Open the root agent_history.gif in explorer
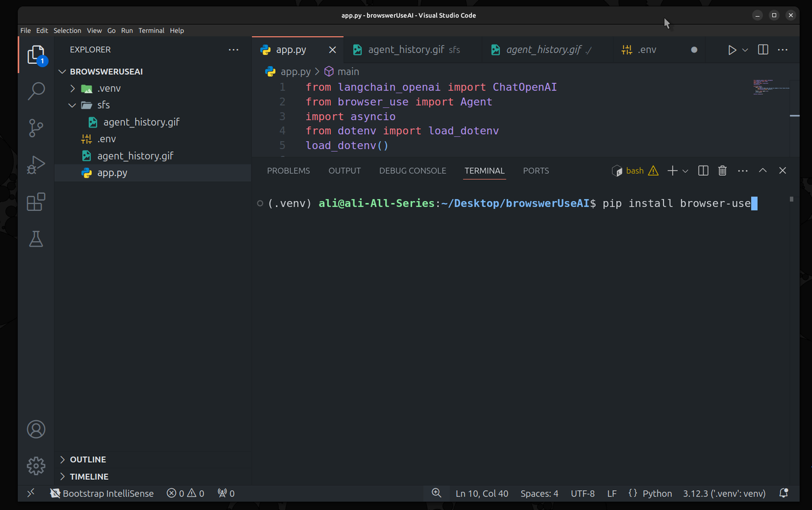 (135, 156)
